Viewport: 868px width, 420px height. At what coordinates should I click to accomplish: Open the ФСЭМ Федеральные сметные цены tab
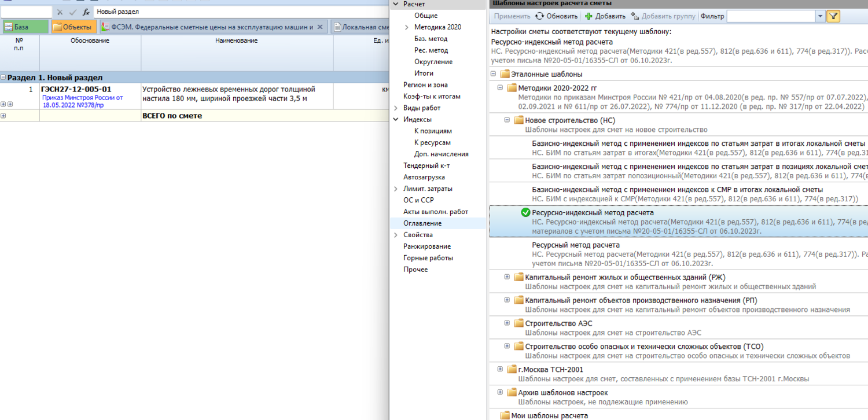(x=214, y=27)
